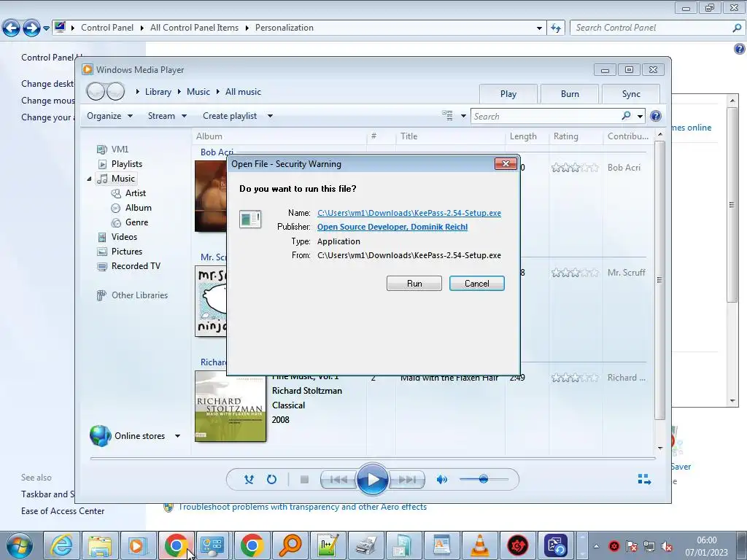The height and width of the screenshot is (560, 747).
Task: Click the Richard Stoltzman album cover
Action: click(x=231, y=406)
